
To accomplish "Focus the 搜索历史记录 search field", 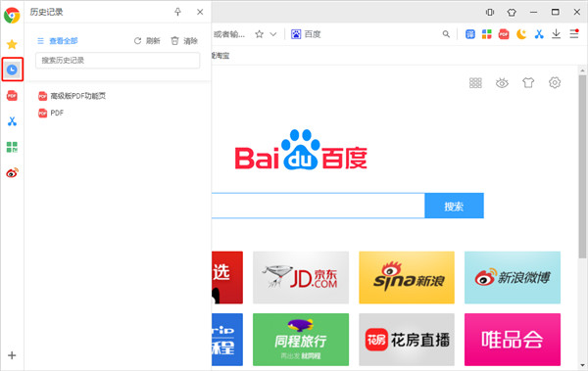I will pyautogui.click(x=118, y=61).
